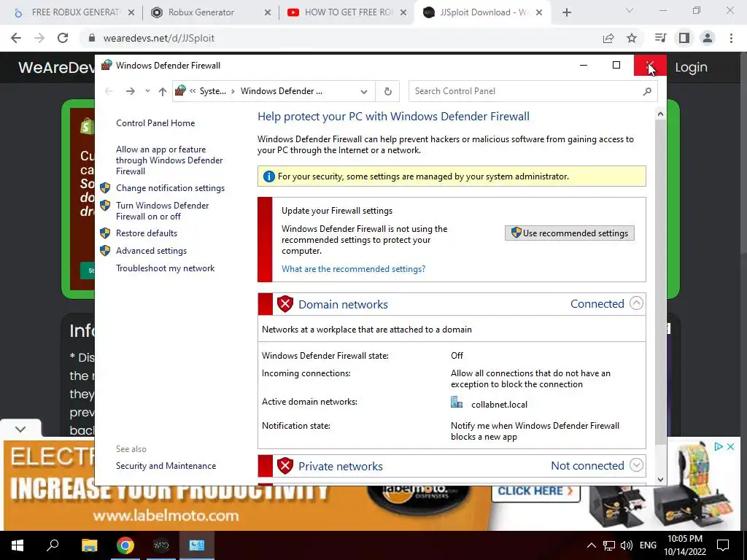Click the firewall window's Back arrow
The width and height of the screenshot is (747, 560).
tap(109, 91)
